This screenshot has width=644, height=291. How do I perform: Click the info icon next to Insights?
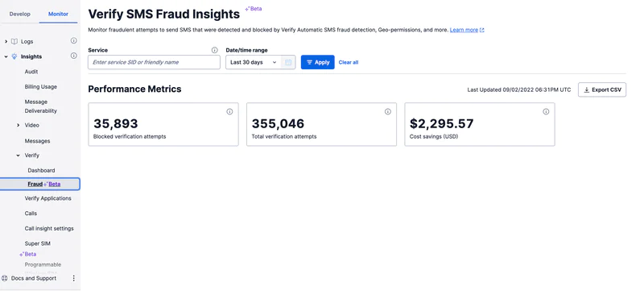tap(74, 56)
